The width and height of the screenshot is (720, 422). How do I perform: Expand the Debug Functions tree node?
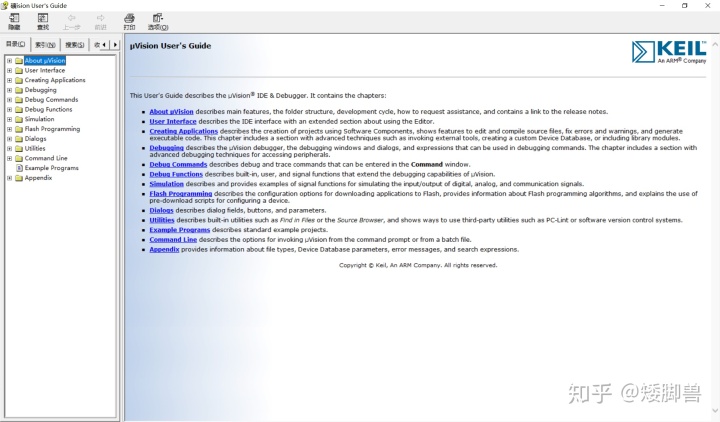click(9, 109)
